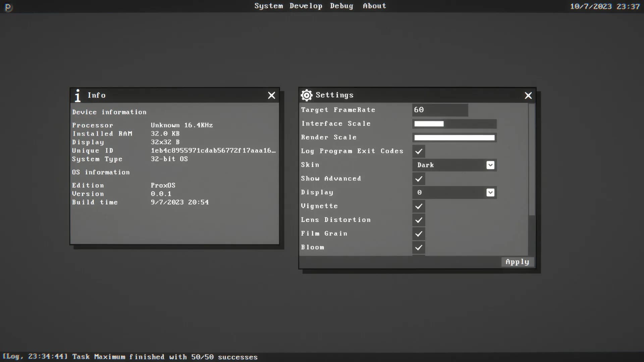Click the Settings window vertical scrollbar
The height and width of the screenshot is (362, 644).
click(x=532, y=160)
